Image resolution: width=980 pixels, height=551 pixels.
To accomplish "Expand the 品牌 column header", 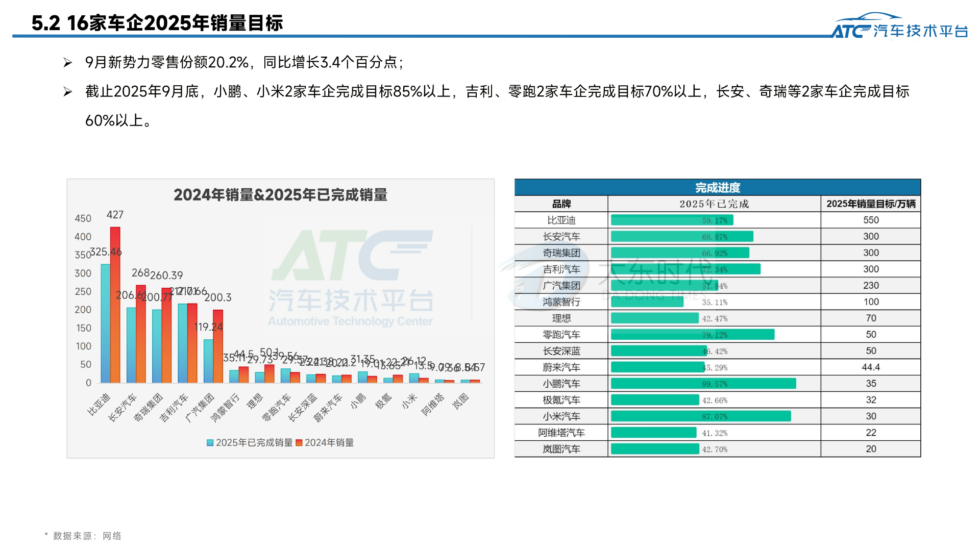I will [560, 203].
